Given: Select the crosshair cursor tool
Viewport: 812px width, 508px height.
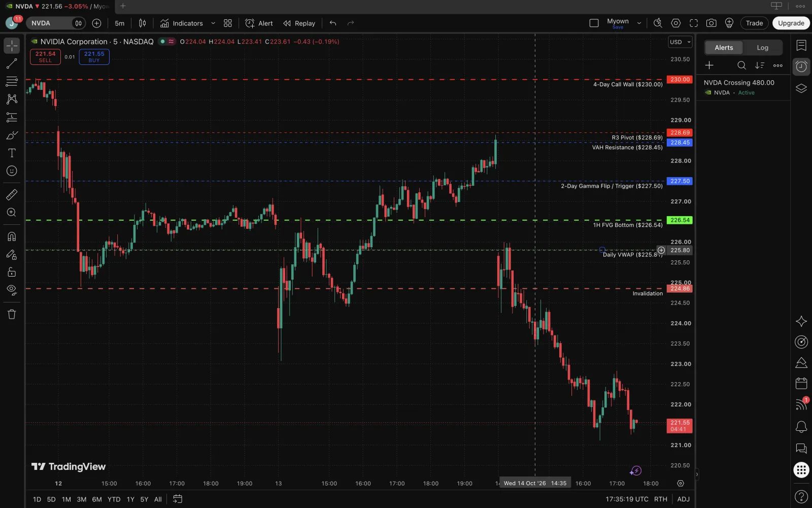Looking at the screenshot, I should pyautogui.click(x=12, y=46).
